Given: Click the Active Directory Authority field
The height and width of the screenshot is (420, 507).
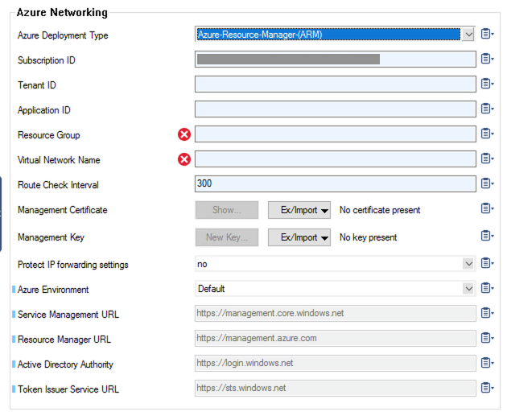Looking at the screenshot, I should [336, 363].
